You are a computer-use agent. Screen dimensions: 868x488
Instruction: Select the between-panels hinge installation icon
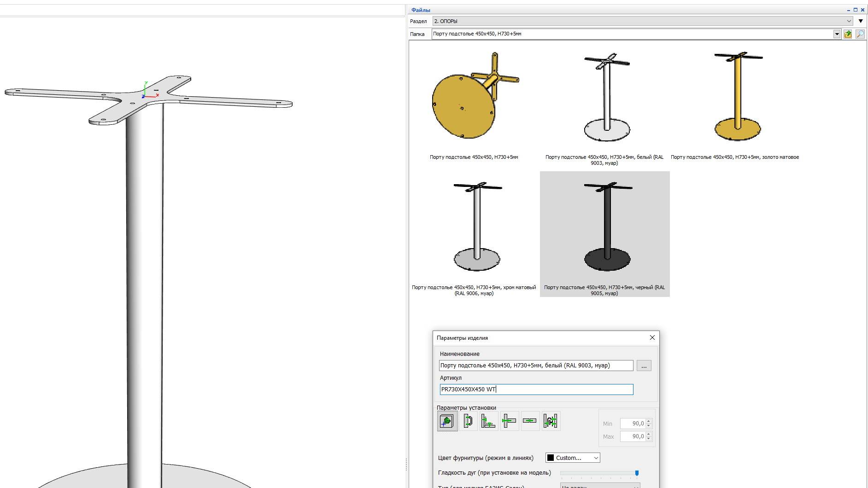[x=551, y=421]
